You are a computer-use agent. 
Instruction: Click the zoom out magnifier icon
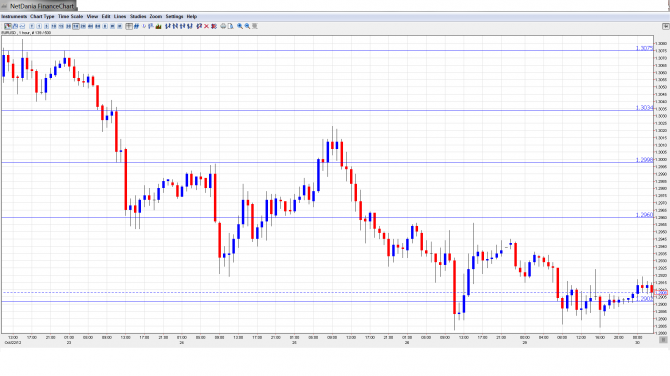click(247, 26)
